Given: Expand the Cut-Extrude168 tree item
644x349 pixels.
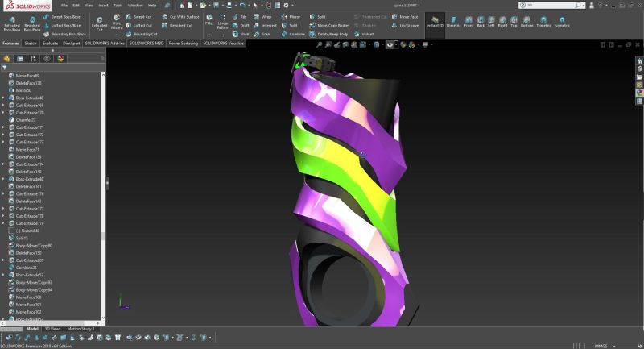Looking at the screenshot, I should [x=4, y=106].
